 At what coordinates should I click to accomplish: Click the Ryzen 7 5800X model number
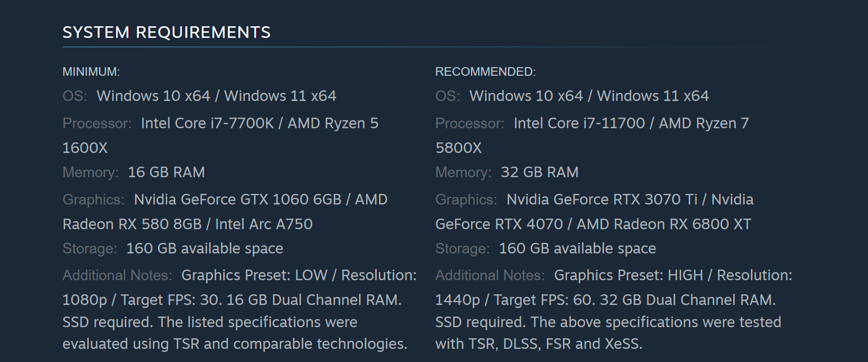(x=458, y=148)
